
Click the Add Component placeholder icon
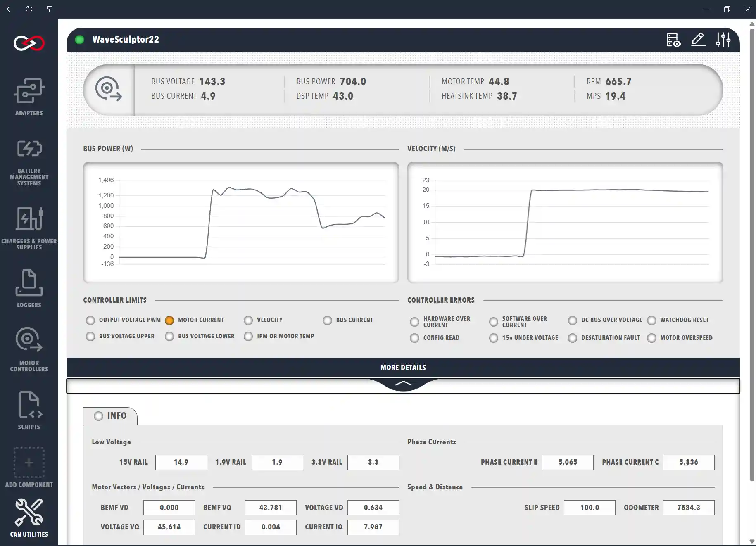(29, 462)
